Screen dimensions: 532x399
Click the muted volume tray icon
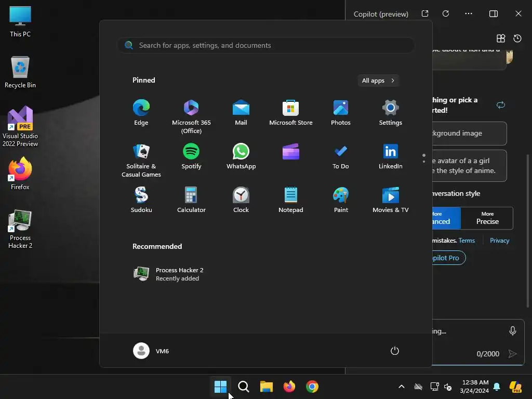448,387
